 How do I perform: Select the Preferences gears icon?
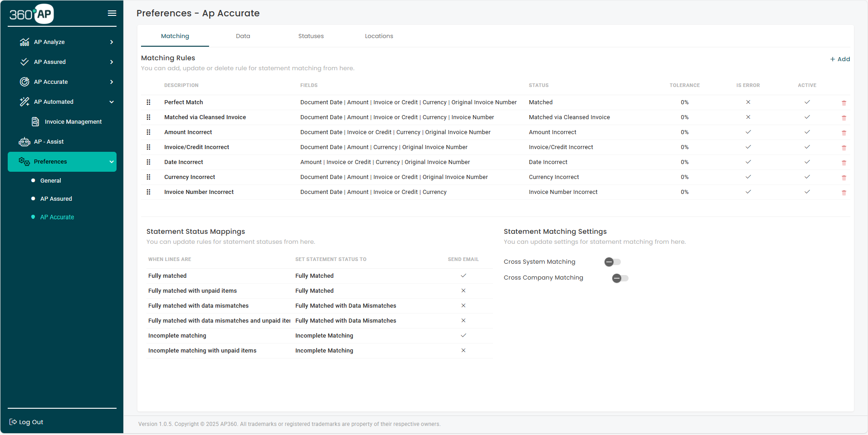23,161
